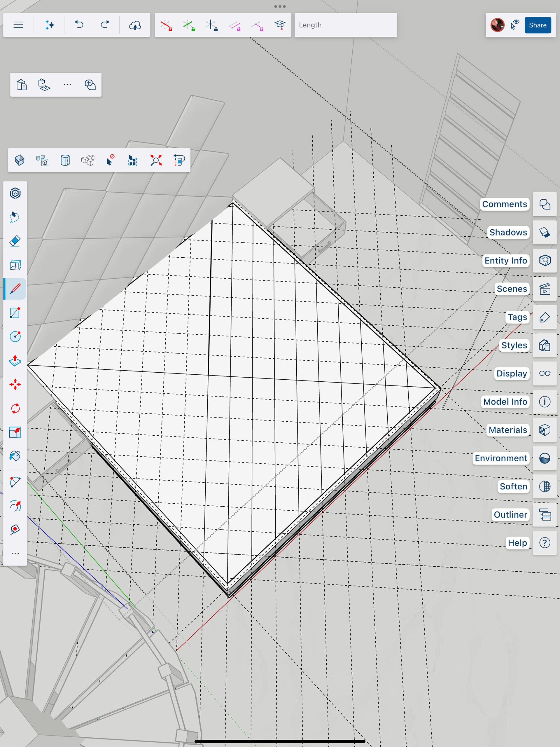Toggle blue axis lock

click(x=212, y=25)
